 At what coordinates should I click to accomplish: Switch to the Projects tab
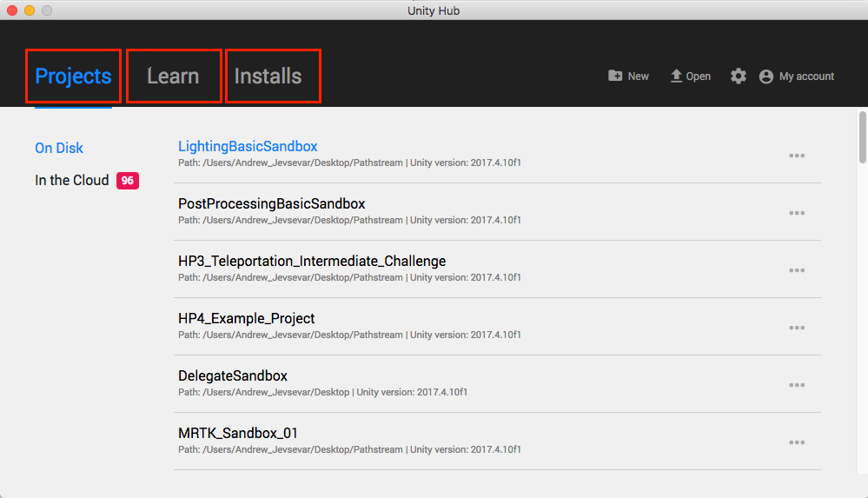(x=73, y=76)
